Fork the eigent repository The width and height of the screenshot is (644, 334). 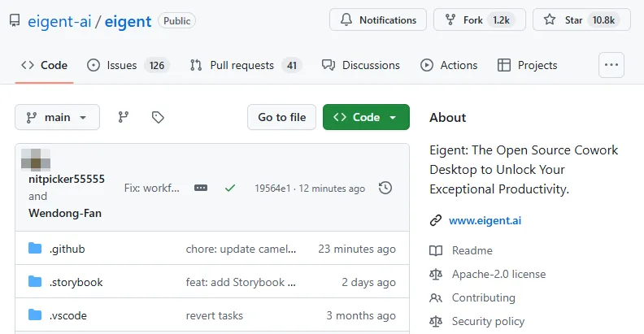pos(480,20)
